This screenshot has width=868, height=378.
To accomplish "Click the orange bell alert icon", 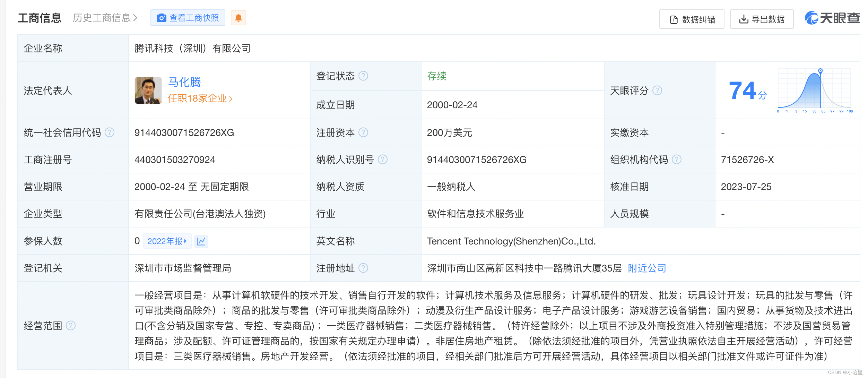I will pyautogui.click(x=238, y=18).
